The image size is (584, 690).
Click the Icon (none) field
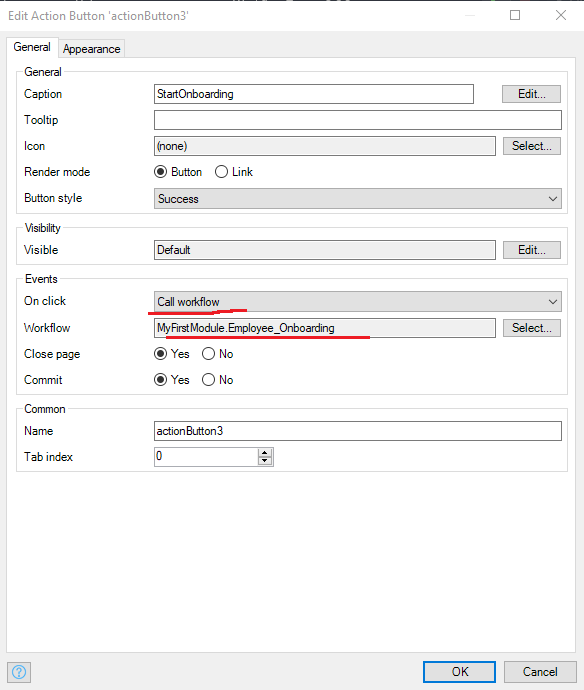325,146
